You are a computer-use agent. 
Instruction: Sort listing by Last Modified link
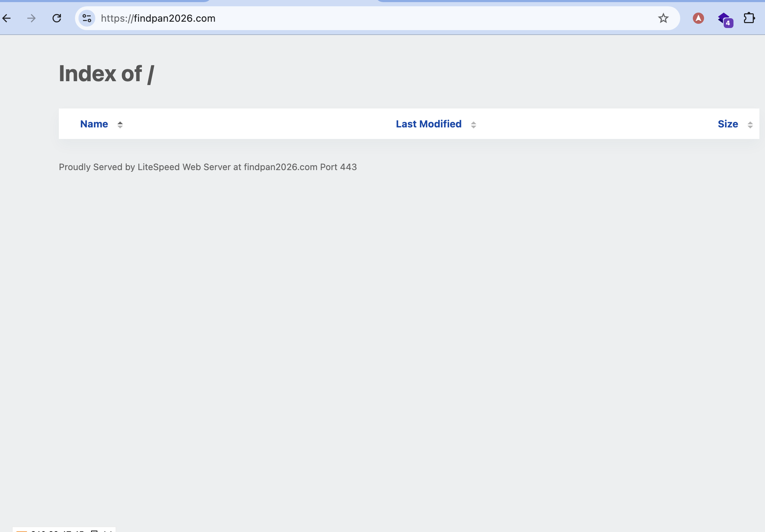[428, 124]
